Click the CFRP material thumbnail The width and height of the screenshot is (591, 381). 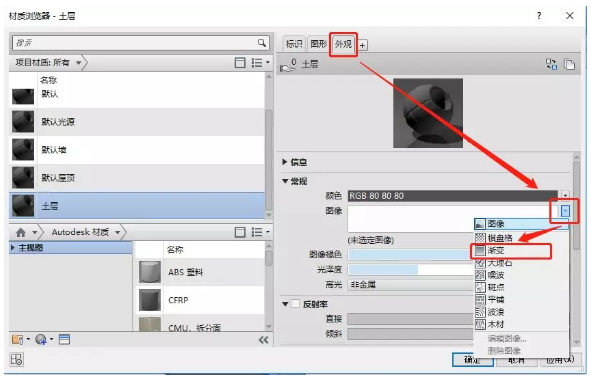[150, 300]
